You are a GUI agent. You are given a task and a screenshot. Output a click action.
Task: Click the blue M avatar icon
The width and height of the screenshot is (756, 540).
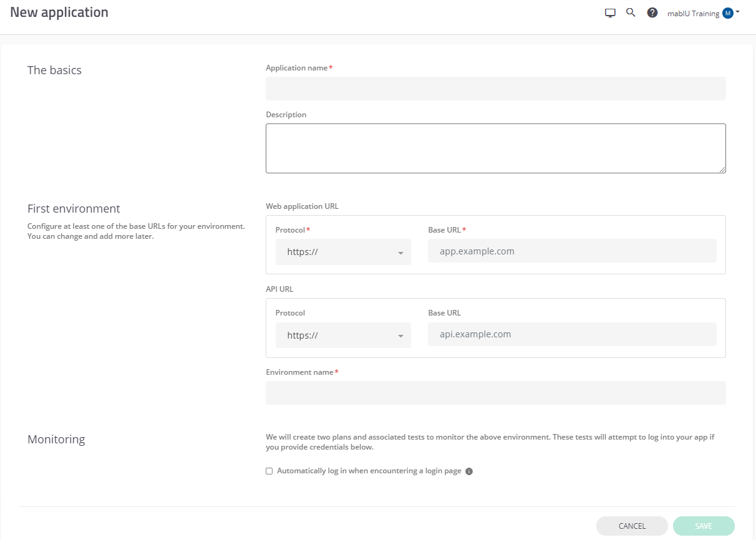pos(728,13)
